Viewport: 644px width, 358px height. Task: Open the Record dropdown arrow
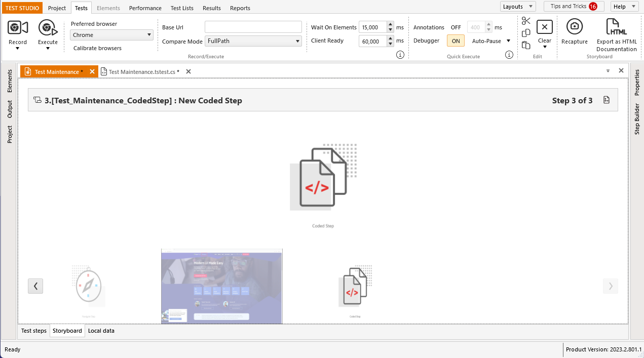point(18,49)
